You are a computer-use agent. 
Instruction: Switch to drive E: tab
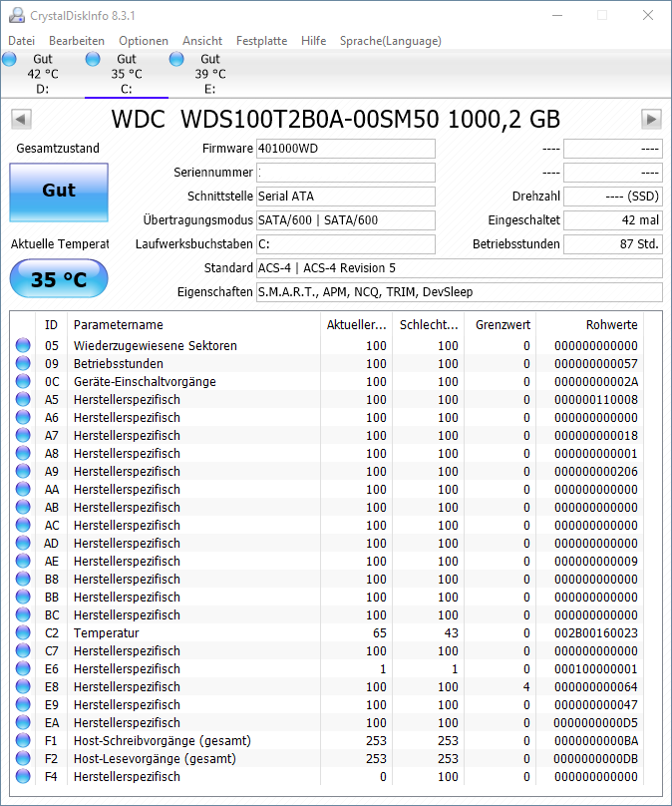click(209, 74)
